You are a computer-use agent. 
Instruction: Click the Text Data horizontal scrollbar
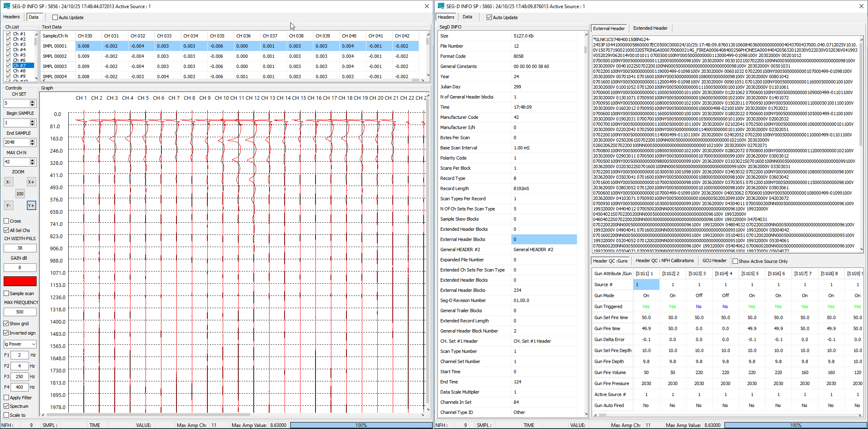pyautogui.click(x=233, y=80)
